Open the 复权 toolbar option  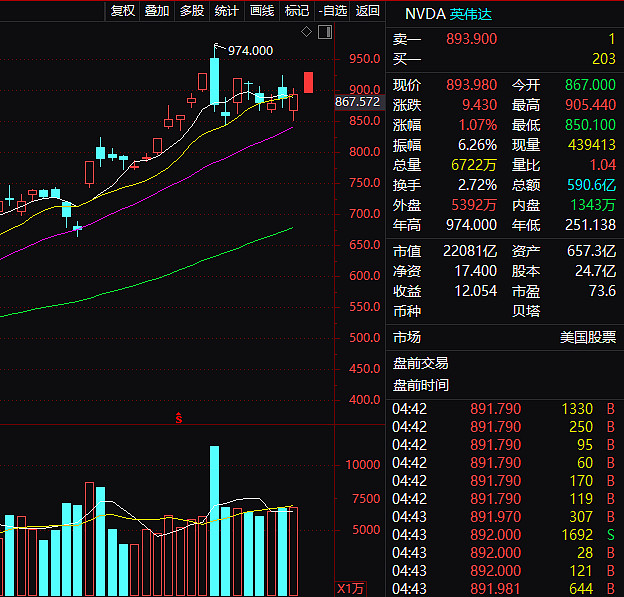pyautogui.click(x=123, y=11)
